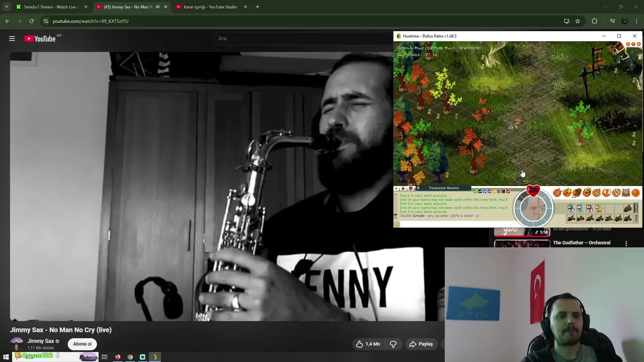Toggle the black chat channel checkbox
The width and height of the screenshot is (644, 362).
tap(480, 192)
